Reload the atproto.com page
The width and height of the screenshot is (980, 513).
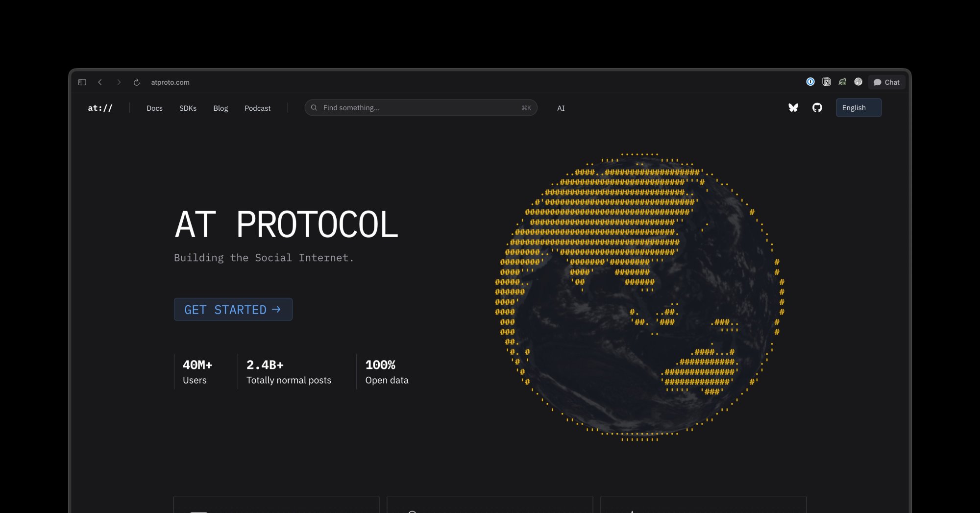(137, 82)
